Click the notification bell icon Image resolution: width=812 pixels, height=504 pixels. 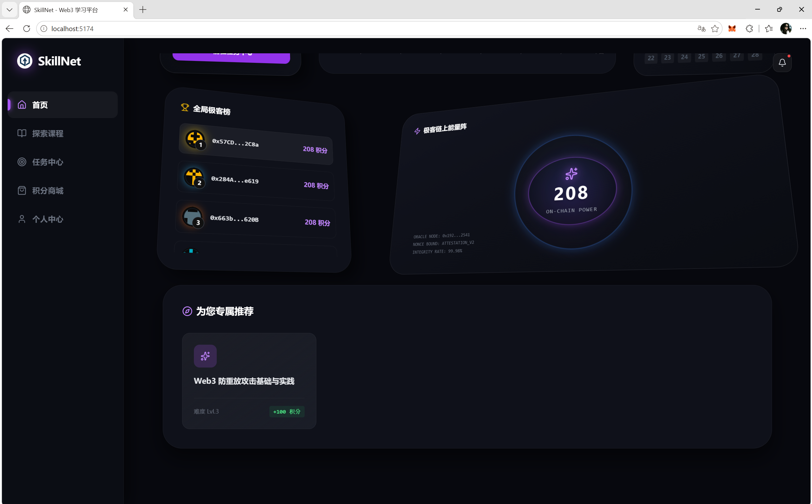(x=782, y=62)
